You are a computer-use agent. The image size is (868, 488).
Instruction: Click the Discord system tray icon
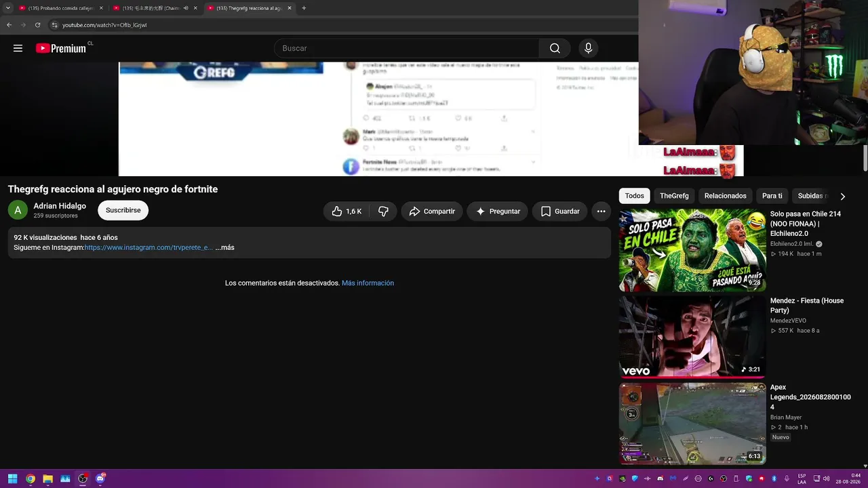660,479
